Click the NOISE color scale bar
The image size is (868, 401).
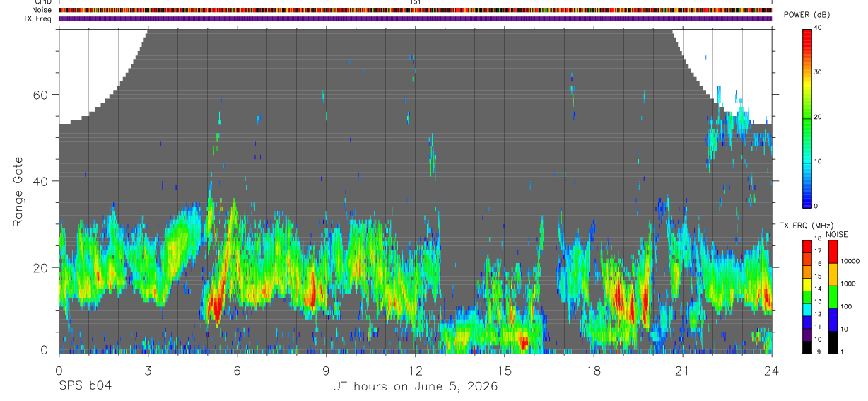[x=833, y=296]
